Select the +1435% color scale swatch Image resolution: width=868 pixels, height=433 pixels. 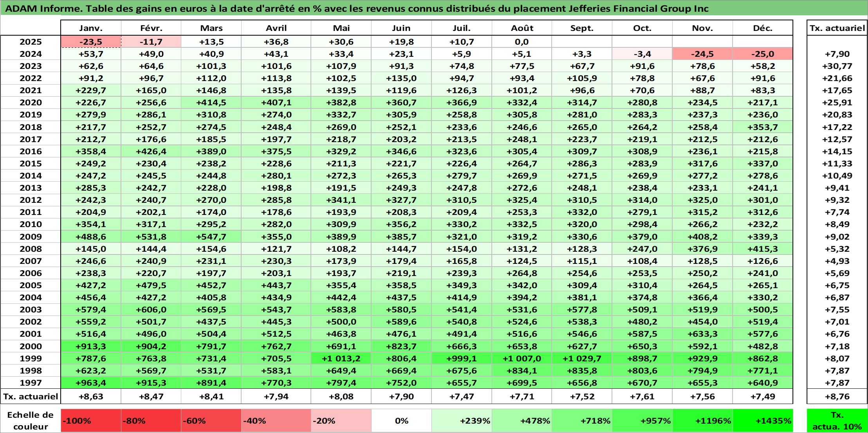763,420
